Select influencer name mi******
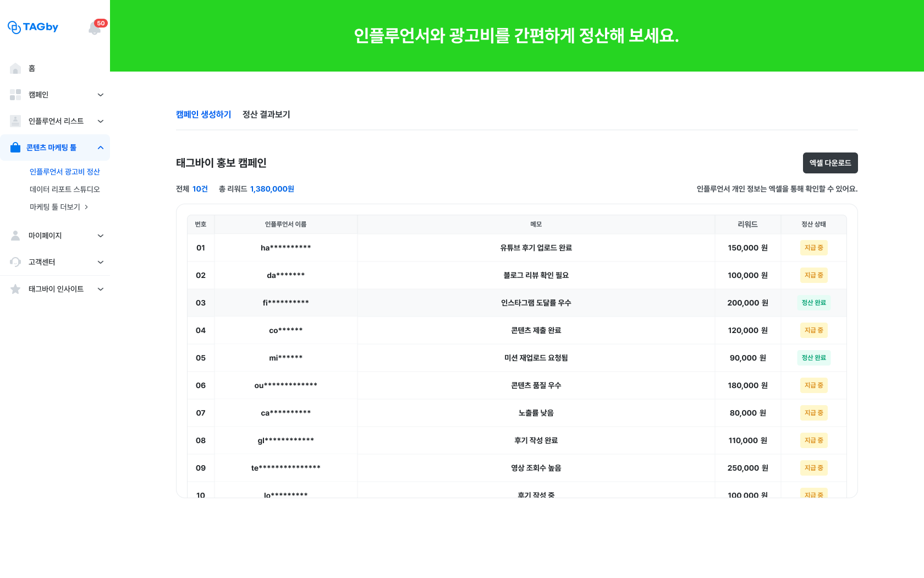The width and height of the screenshot is (924, 578). 286,358
